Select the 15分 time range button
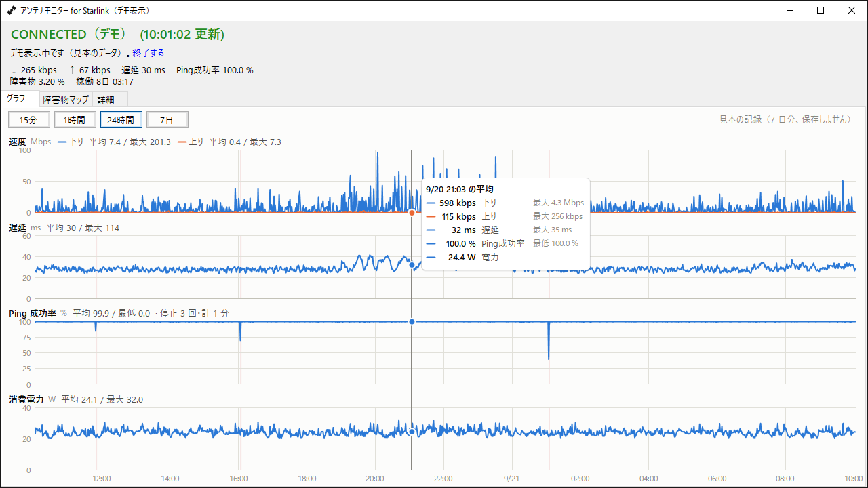This screenshot has height=488, width=868. (x=28, y=120)
